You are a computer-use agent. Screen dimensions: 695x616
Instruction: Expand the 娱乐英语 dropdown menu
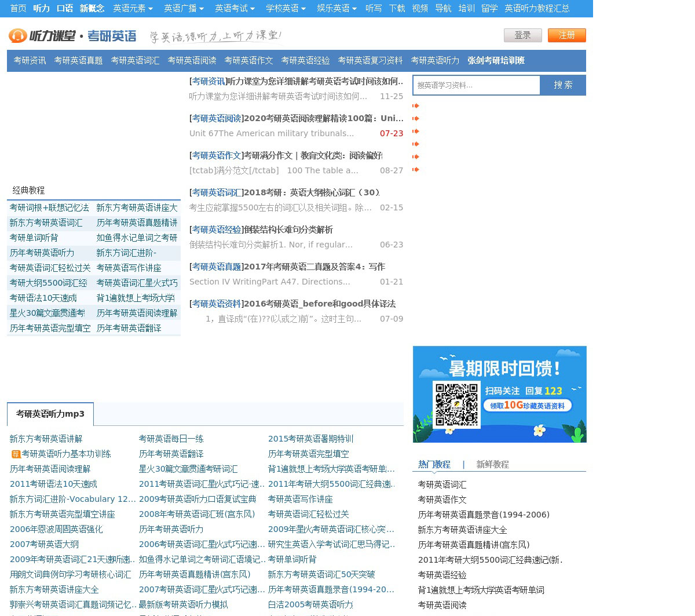[x=336, y=8]
